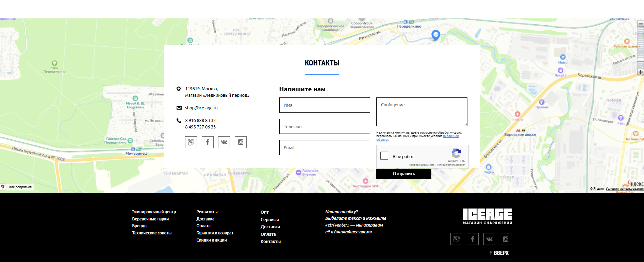644x262 pixels.
Task: Click the address text '119619, Москва,'
Action: tap(201, 89)
